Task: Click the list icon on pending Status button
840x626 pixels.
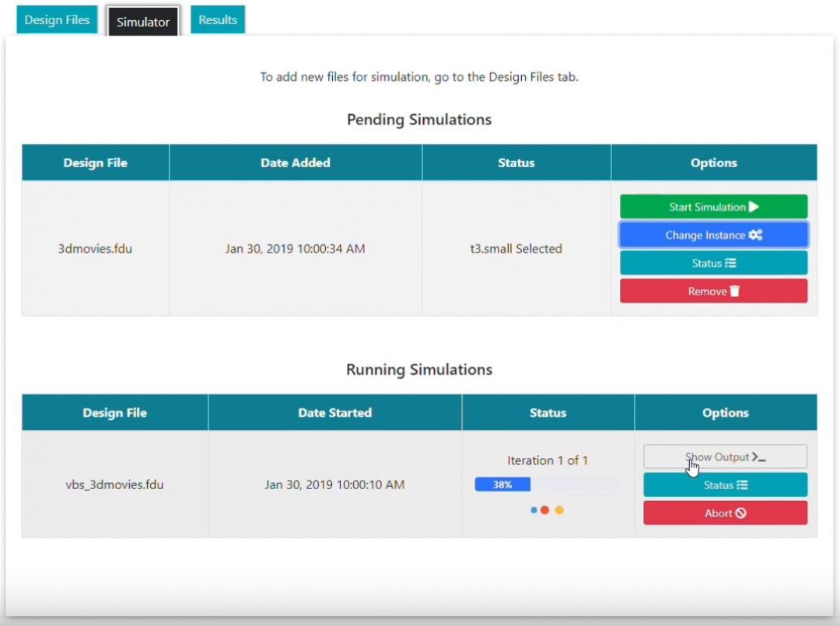Action: [731, 263]
